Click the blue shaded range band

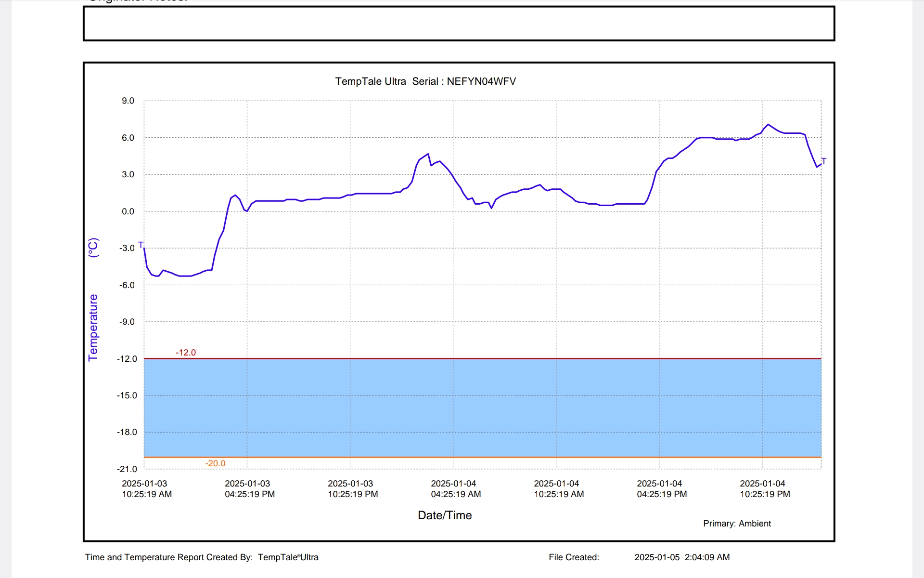pos(482,408)
